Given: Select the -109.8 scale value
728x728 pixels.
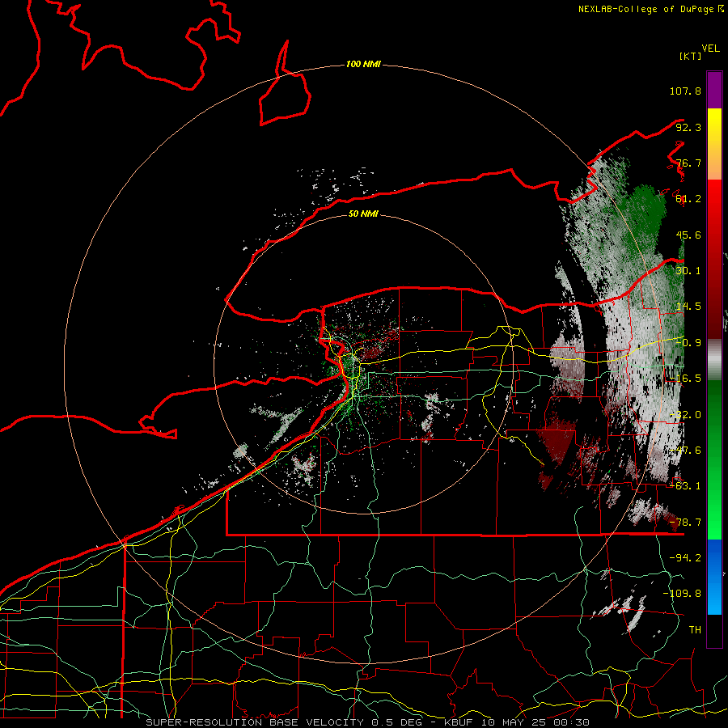Looking at the screenshot, I should 683,594.
